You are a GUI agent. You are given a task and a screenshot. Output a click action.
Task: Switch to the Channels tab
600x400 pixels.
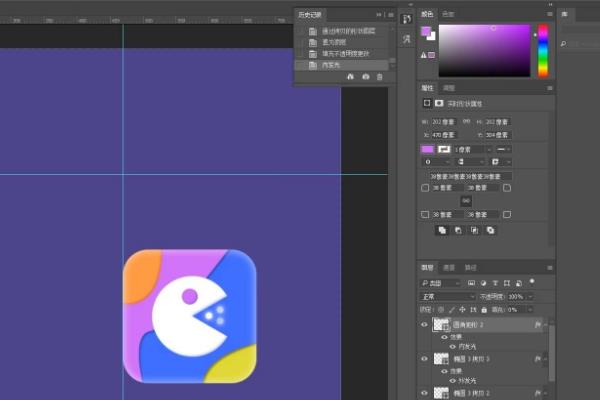(x=448, y=268)
